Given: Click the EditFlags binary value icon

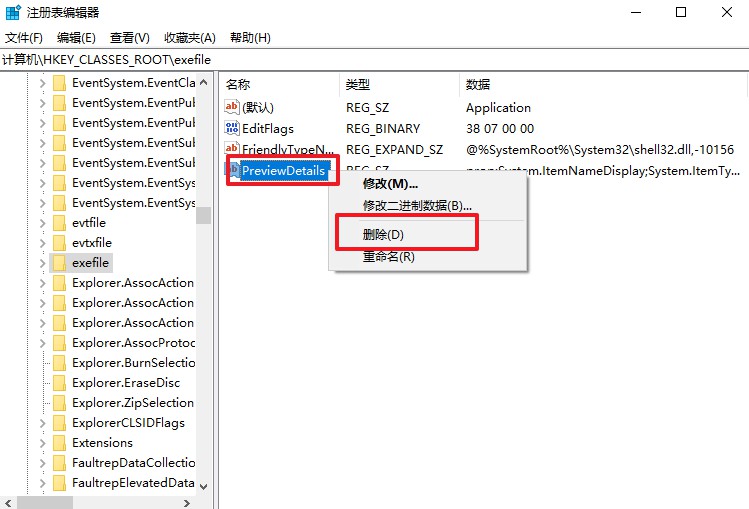Looking at the screenshot, I should (x=232, y=128).
